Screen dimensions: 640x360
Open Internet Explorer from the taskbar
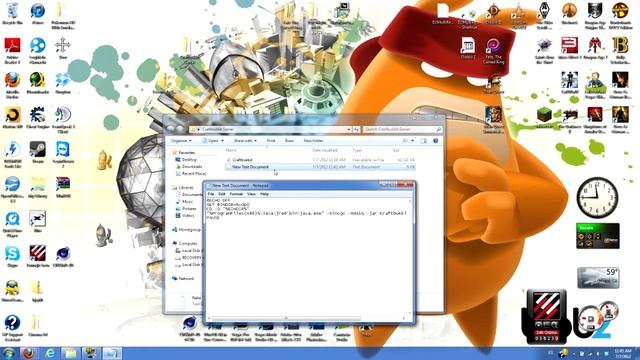coord(50,353)
